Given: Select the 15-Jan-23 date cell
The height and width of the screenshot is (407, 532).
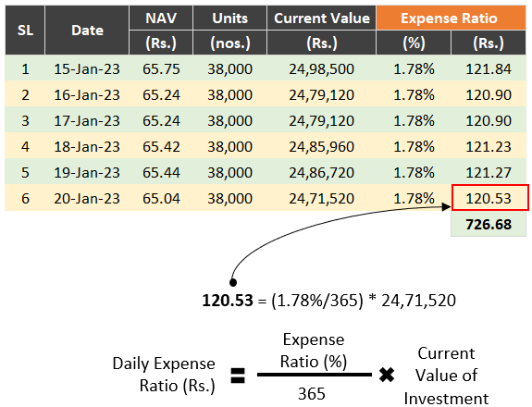Looking at the screenshot, I should tap(87, 69).
